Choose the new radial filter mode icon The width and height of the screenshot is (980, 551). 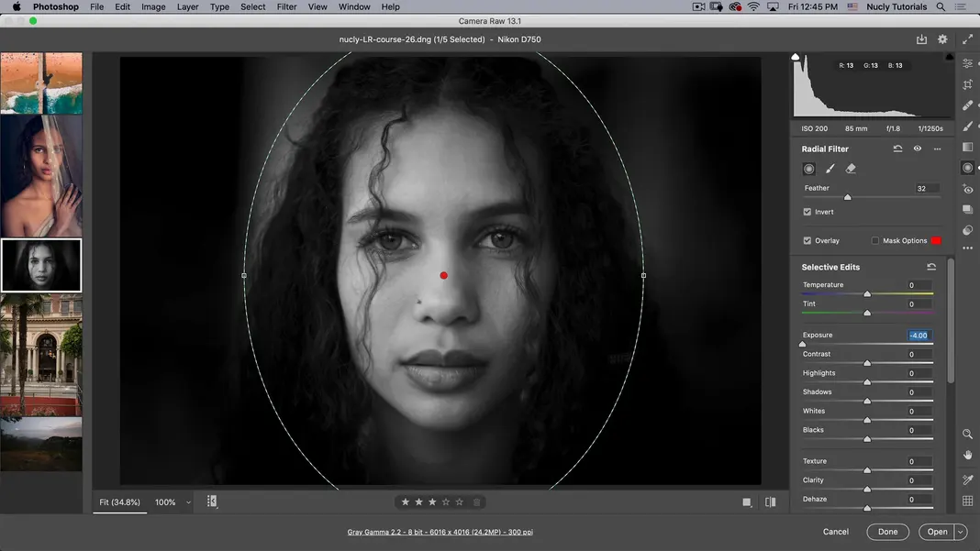pos(808,169)
